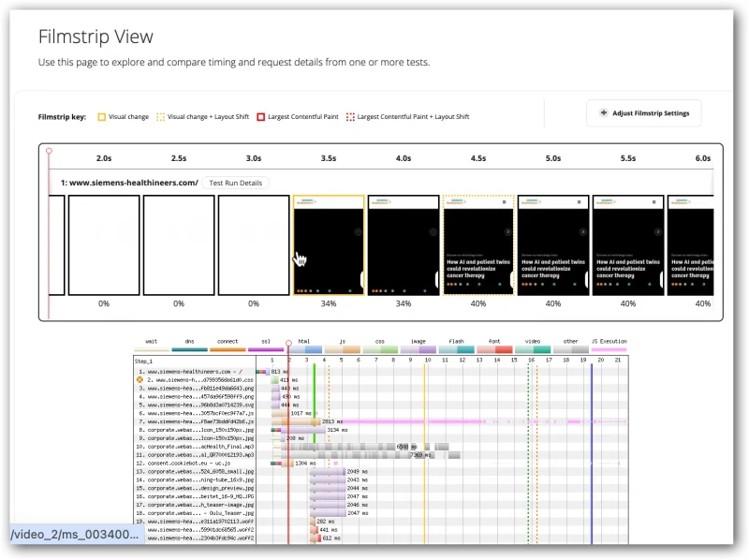Image resolution: width=749 pixels, height=560 pixels.
Task: Open request 18 ending Oulu_Teaser.jpg
Action: point(195,513)
